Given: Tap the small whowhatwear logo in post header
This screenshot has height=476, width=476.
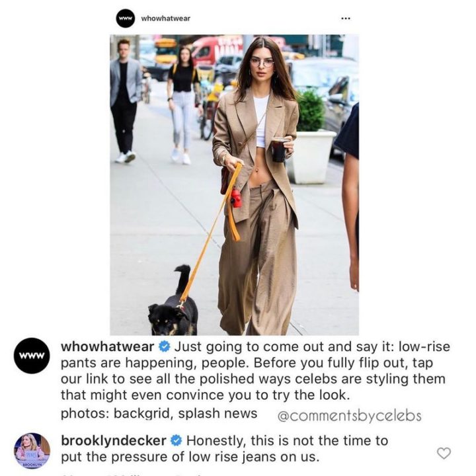Looking at the screenshot, I should [125, 19].
